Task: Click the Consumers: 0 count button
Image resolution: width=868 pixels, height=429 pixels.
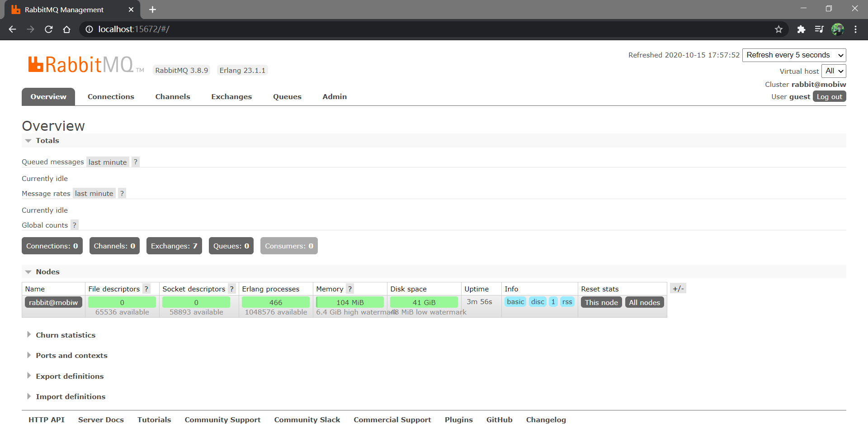Action: (289, 246)
